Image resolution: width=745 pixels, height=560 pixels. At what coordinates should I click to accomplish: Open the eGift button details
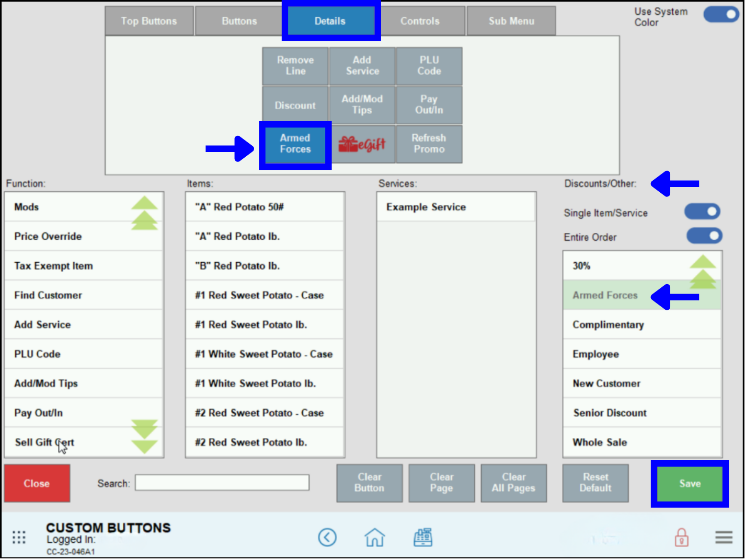point(362,144)
